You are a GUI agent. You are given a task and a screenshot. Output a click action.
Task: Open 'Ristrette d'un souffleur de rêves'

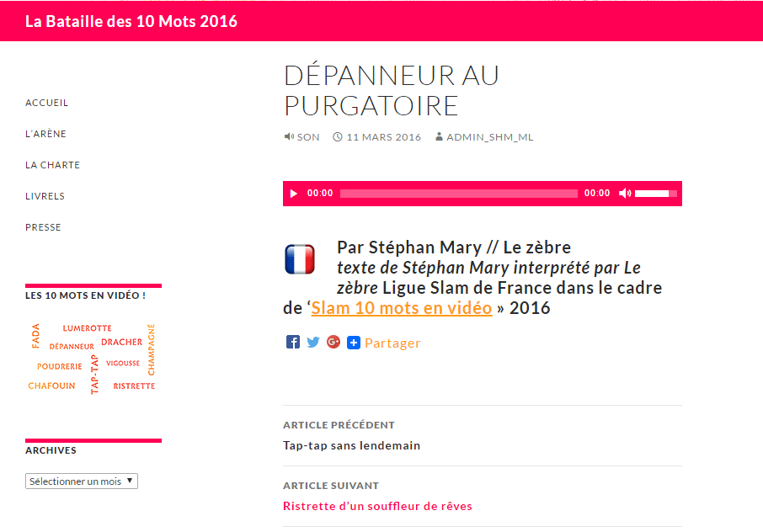[x=377, y=506]
